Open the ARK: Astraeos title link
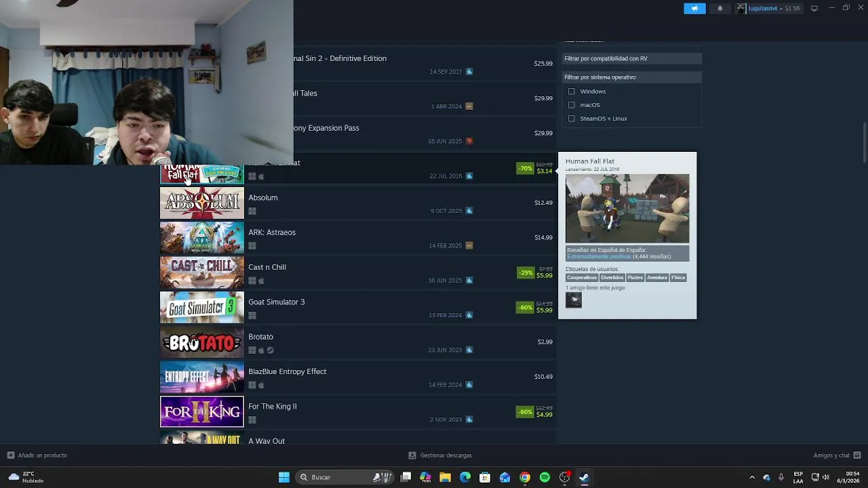This screenshot has width=868, height=488. click(x=272, y=232)
